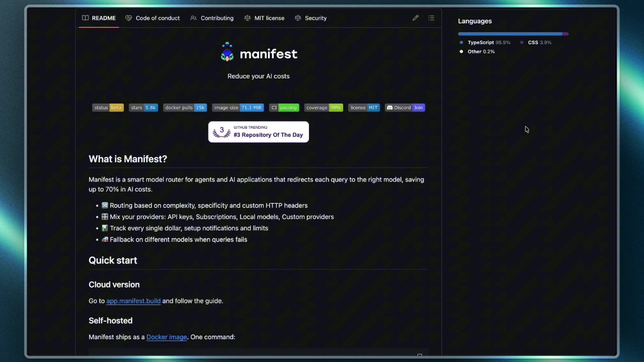Click the languages percentage bar
This screenshot has height=362, width=644.
click(x=513, y=34)
